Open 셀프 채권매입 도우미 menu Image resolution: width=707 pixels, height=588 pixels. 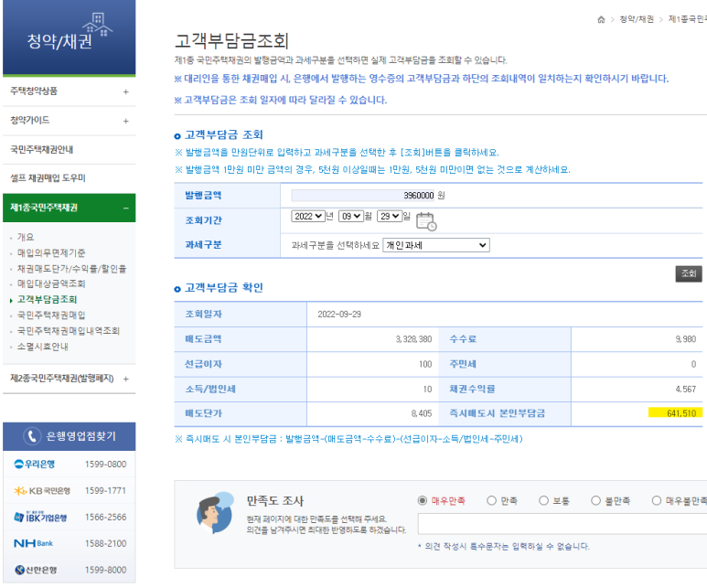(69, 178)
